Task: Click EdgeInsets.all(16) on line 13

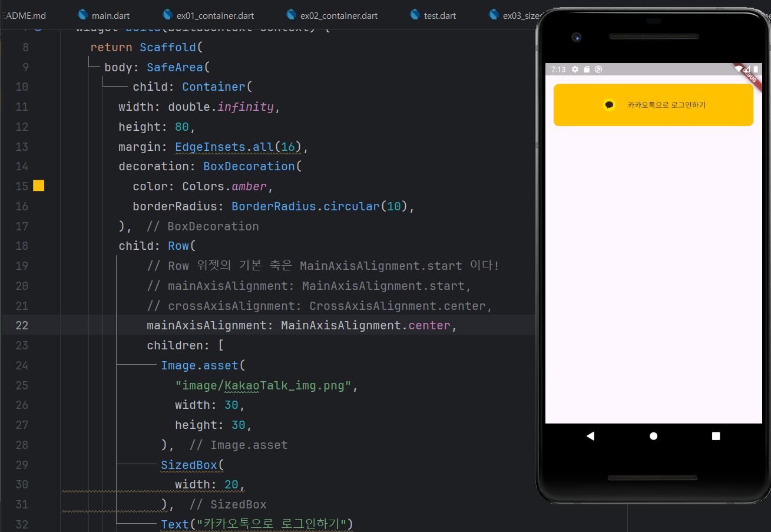Action: pos(239,147)
